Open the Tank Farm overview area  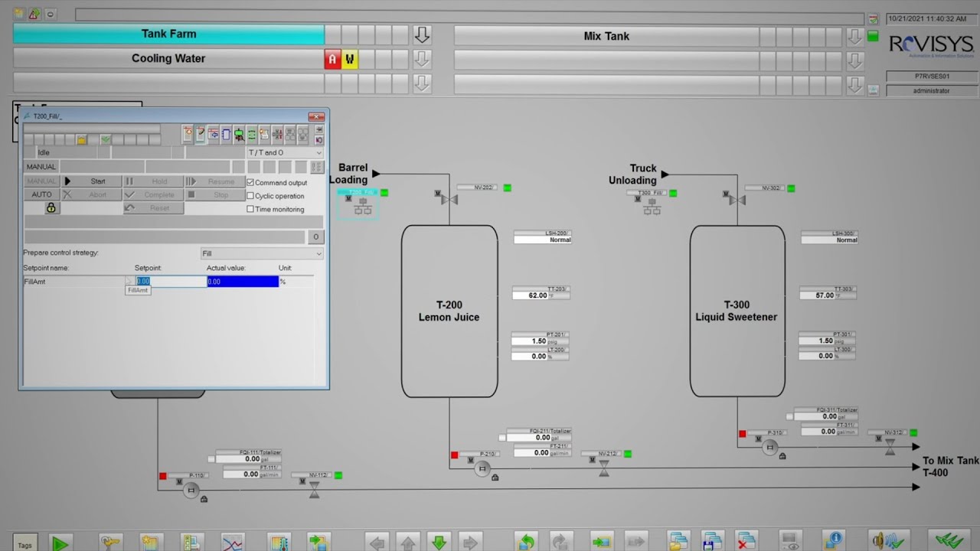tap(168, 34)
